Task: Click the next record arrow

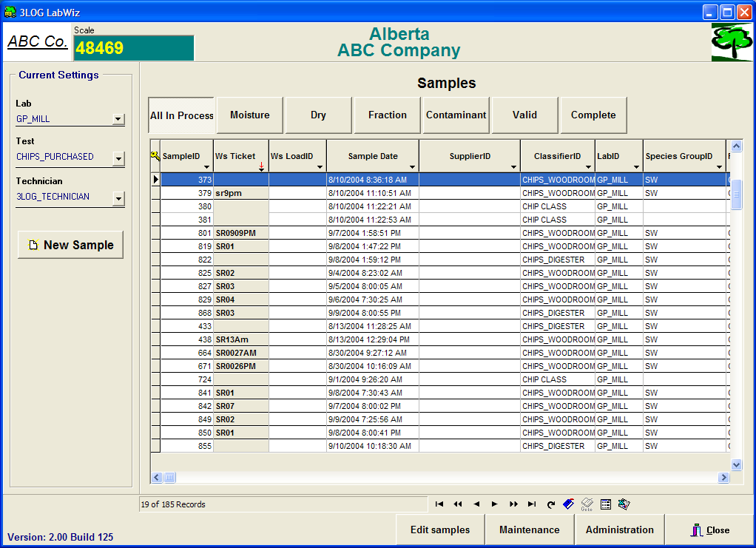Action: [495, 504]
